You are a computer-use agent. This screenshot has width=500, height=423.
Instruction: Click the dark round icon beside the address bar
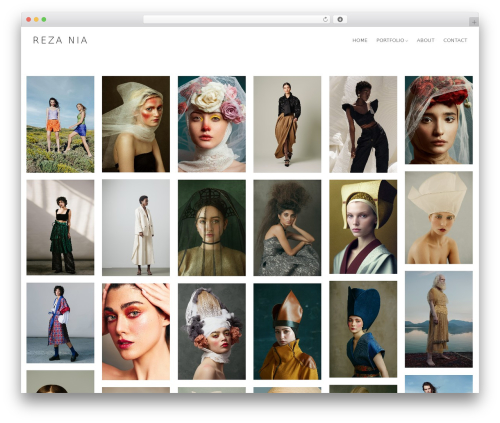tap(340, 20)
